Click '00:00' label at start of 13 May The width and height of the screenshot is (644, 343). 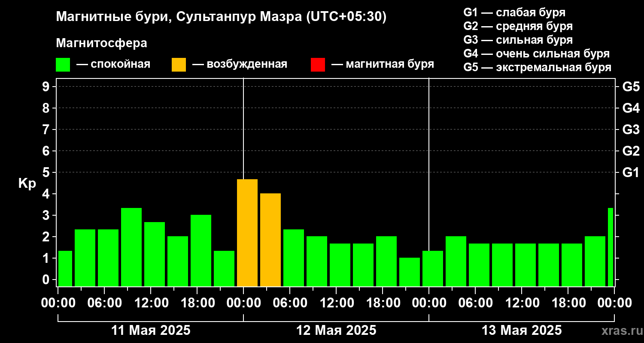pos(429,303)
